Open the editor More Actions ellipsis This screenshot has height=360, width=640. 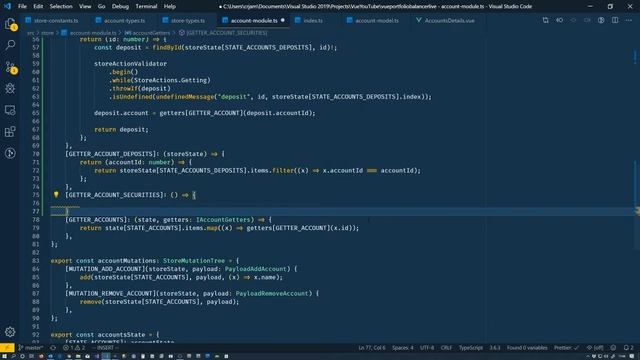click(x=629, y=20)
